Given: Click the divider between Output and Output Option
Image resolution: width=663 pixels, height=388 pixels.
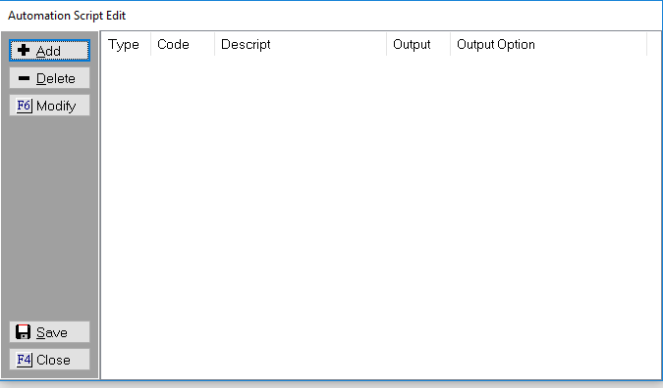Looking at the screenshot, I should pyautogui.click(x=450, y=44).
